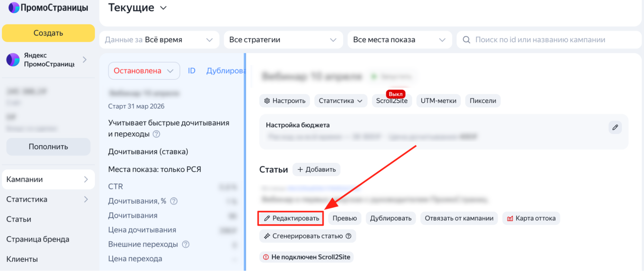Click the Не подключен Scroll2Site notice
Viewport: 644px width, 271px height.
point(306,257)
